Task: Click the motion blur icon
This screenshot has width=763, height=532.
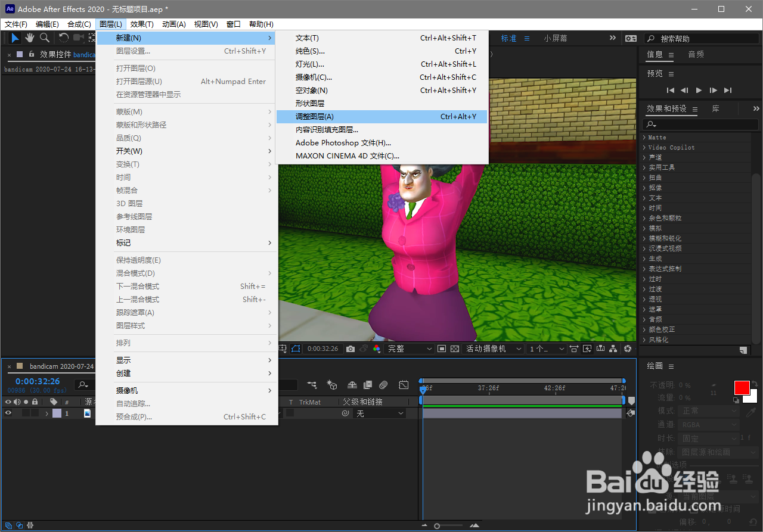Action: (x=384, y=385)
